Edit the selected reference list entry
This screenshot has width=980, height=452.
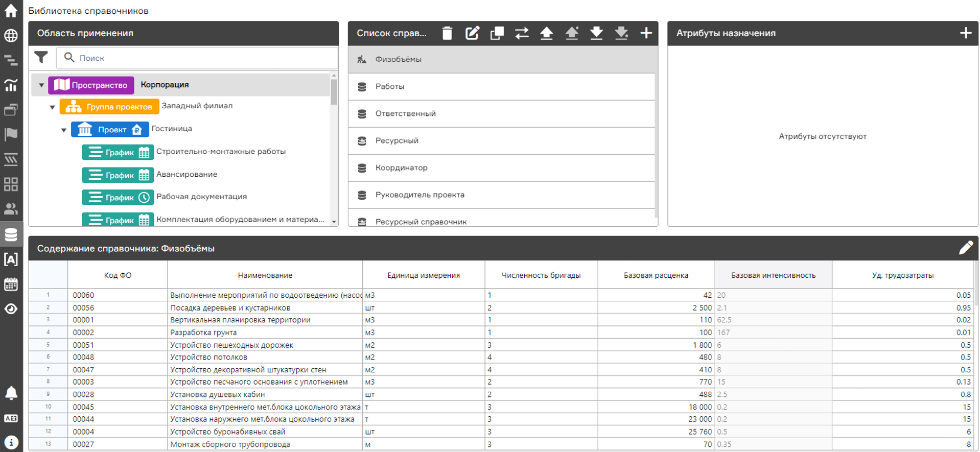472,33
